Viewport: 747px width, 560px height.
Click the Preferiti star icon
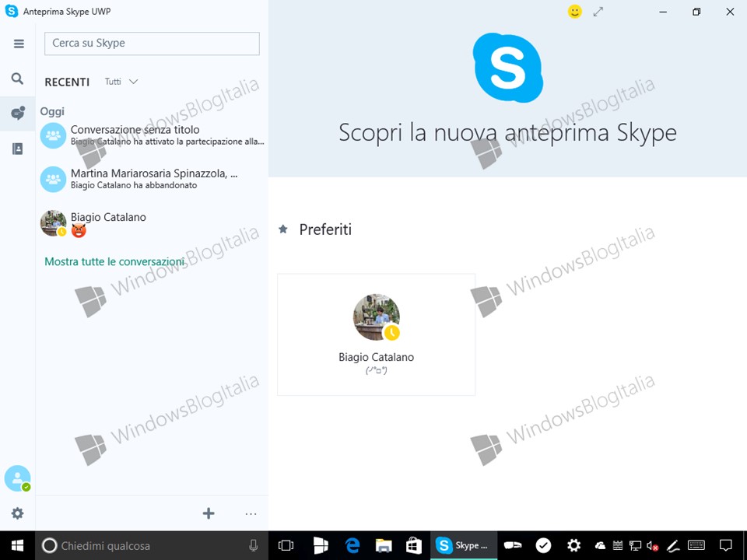[x=283, y=229]
